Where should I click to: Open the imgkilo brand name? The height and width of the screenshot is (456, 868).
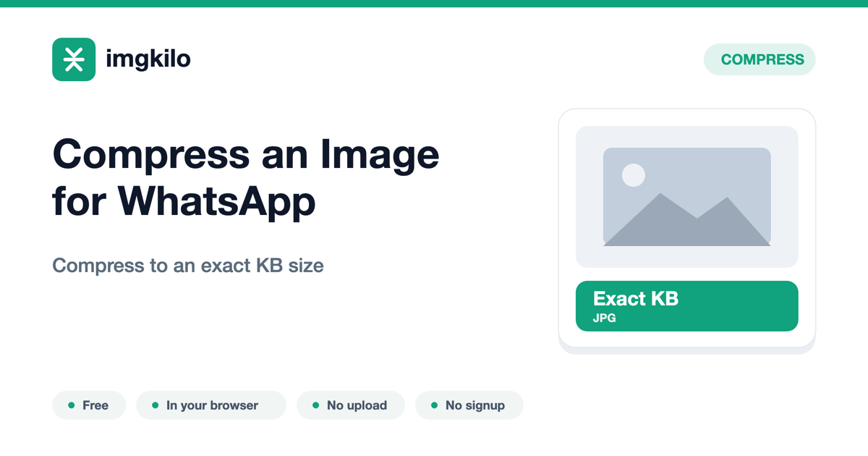pos(148,59)
